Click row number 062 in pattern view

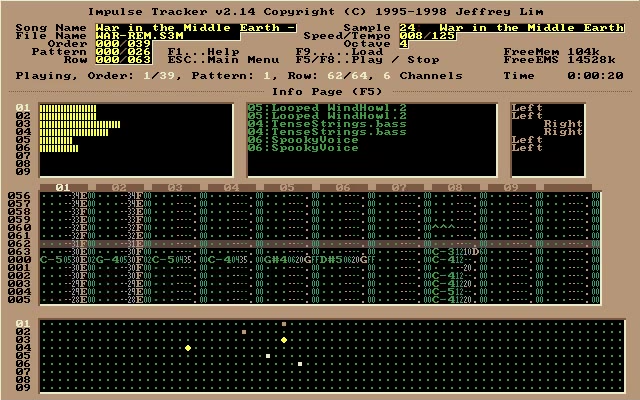click(x=19, y=244)
